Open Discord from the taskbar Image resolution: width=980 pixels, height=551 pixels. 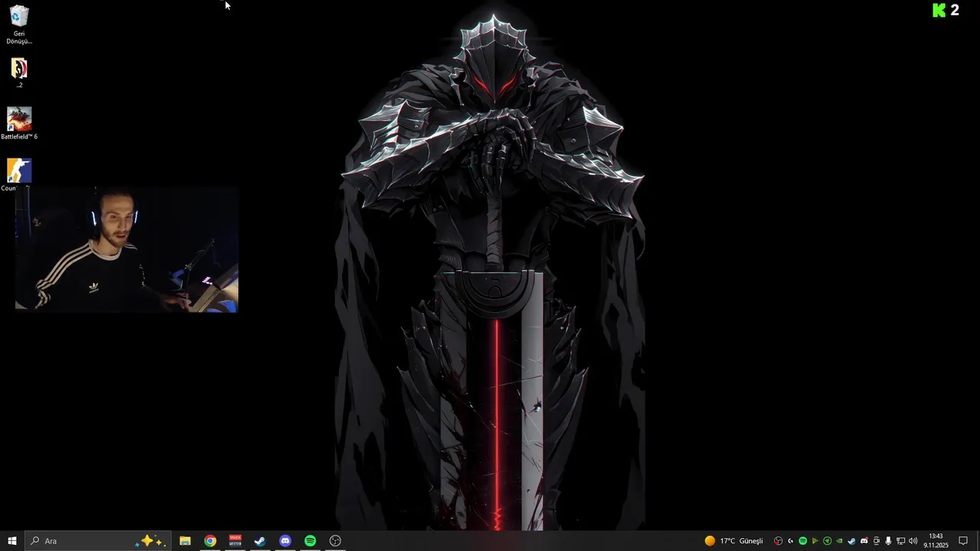[x=285, y=541]
